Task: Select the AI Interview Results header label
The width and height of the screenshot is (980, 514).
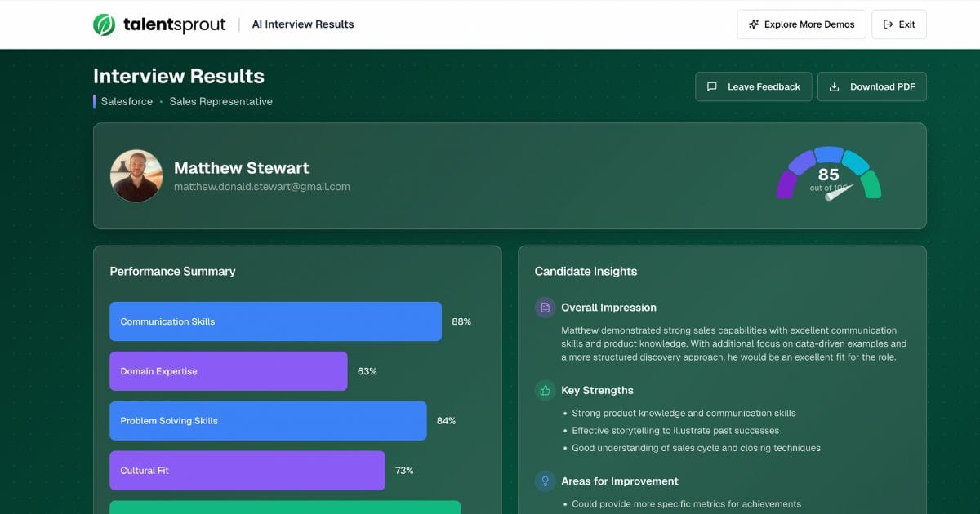Action: (303, 24)
